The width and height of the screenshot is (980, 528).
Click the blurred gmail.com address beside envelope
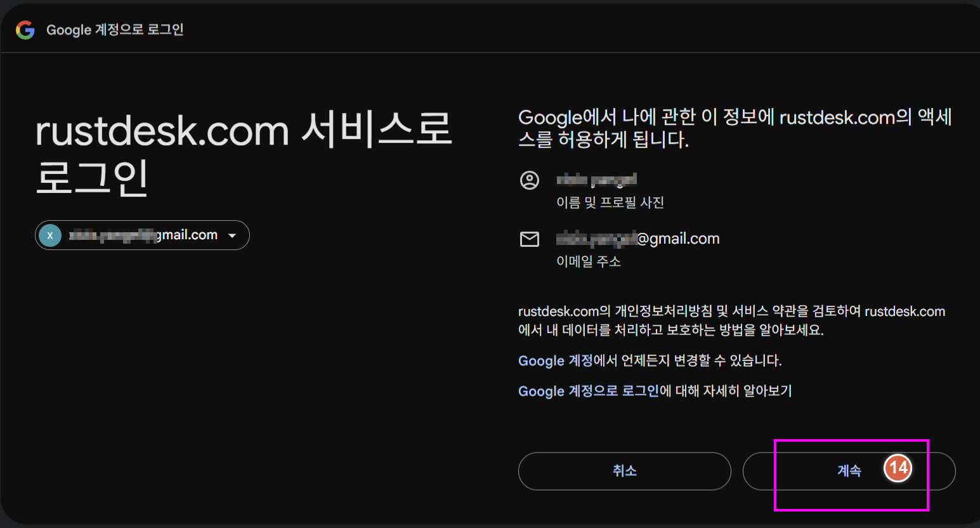point(637,239)
